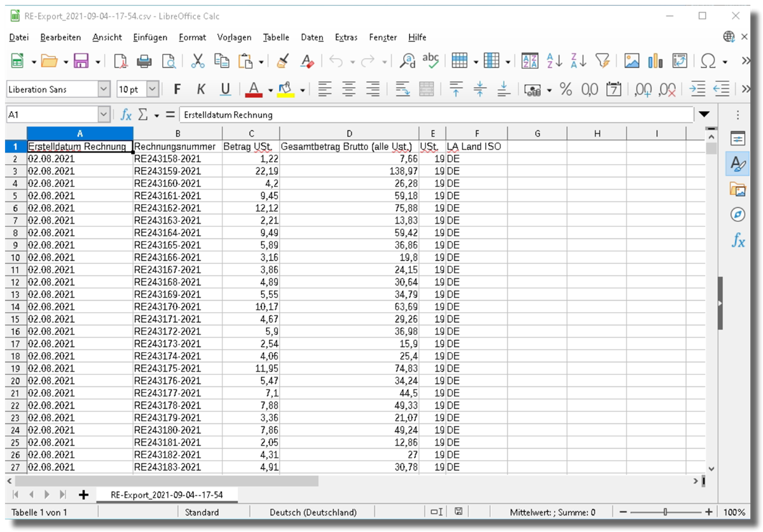This screenshot has width=763, height=532.
Task: Open the font name dropdown
Action: [104, 90]
